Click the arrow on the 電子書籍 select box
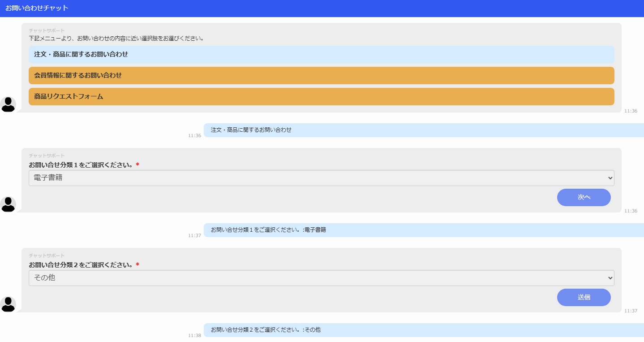This screenshot has height=342, width=644. tap(610, 178)
